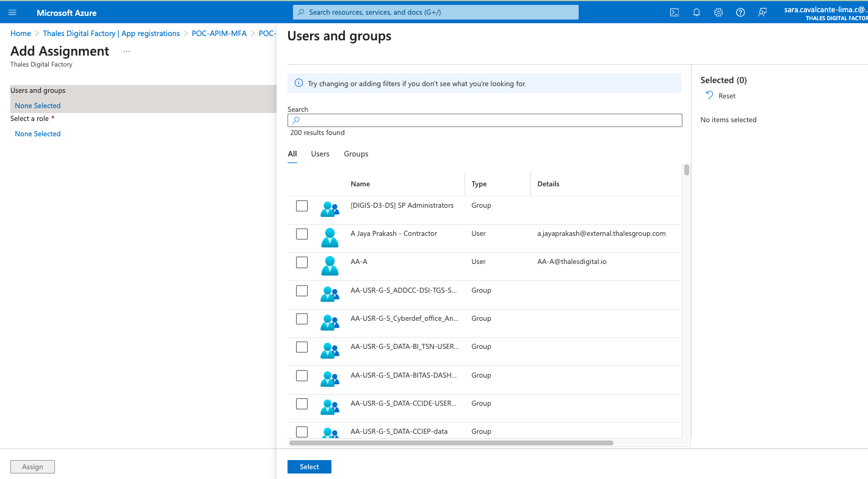
Task: Click the Details column header
Action: (548, 184)
